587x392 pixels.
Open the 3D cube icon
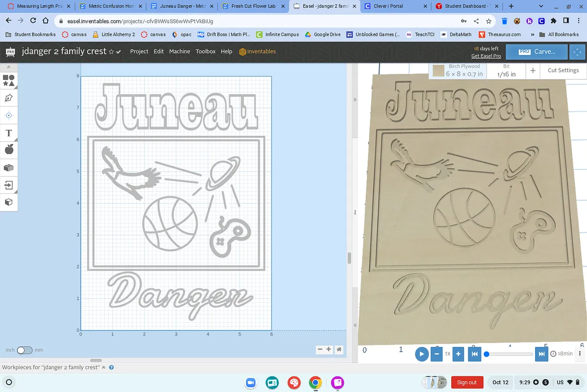pos(9,202)
